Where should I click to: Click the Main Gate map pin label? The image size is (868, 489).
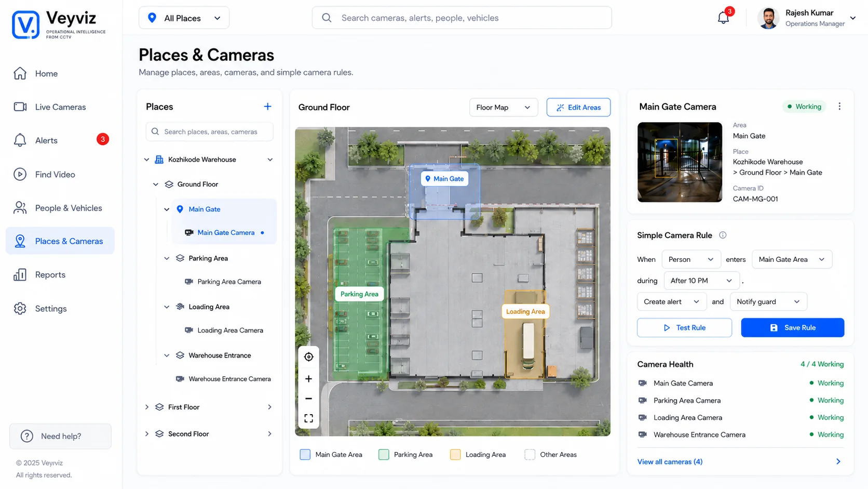coord(444,179)
